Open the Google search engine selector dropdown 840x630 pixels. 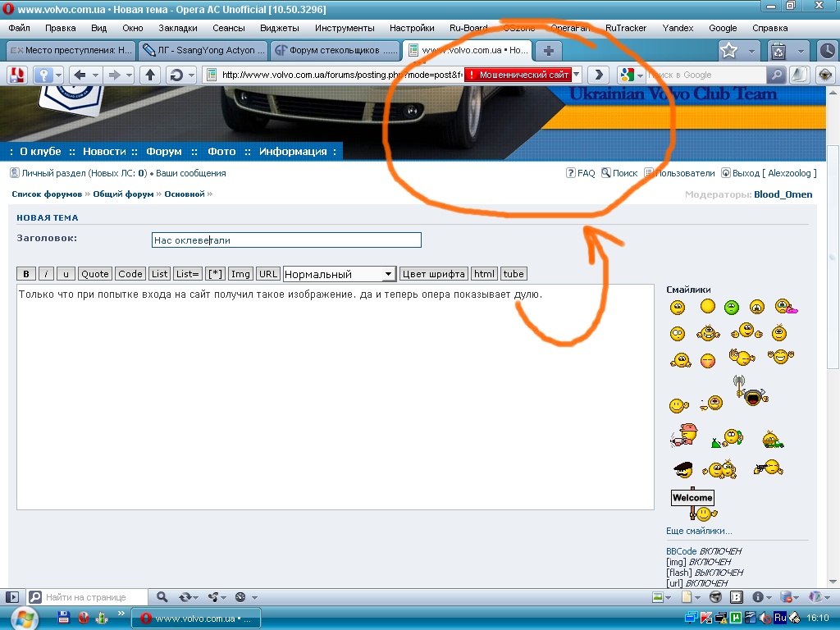(x=631, y=75)
